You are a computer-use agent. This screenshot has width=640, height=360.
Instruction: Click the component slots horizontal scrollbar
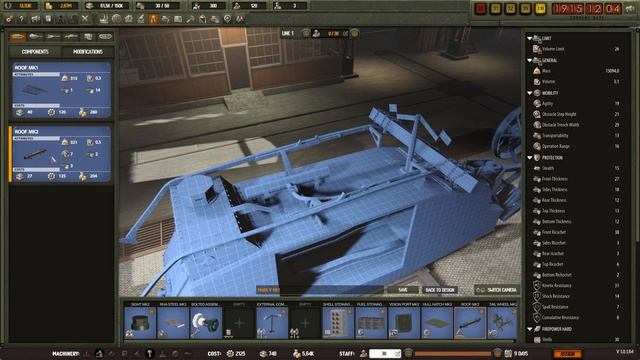[x=318, y=341]
